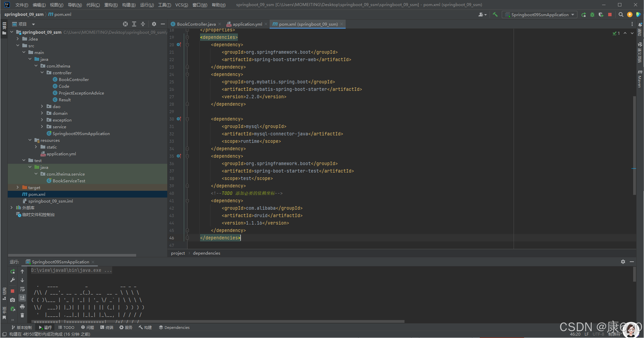This screenshot has height=338, width=644.
Task: Clear console output with trash icon
Action: [x=22, y=315]
